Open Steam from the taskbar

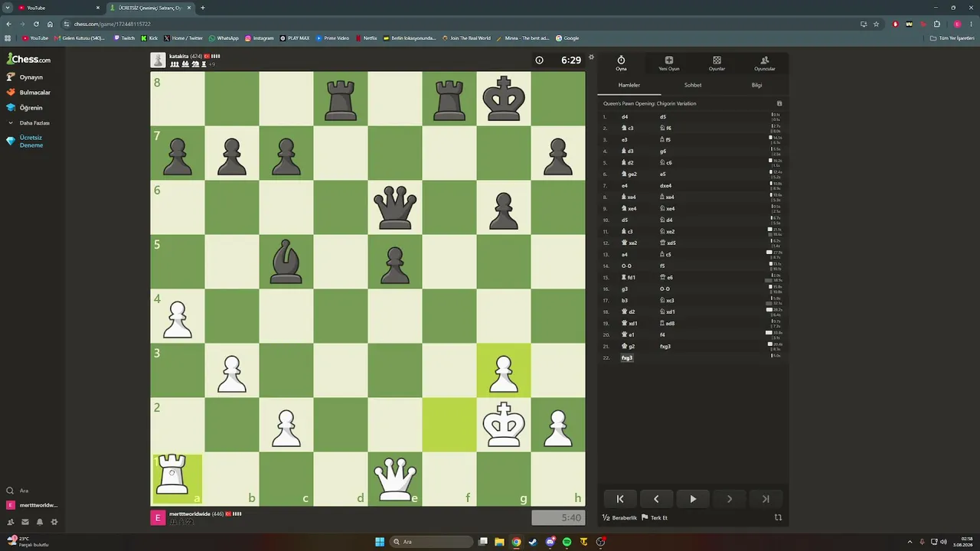coord(533,542)
